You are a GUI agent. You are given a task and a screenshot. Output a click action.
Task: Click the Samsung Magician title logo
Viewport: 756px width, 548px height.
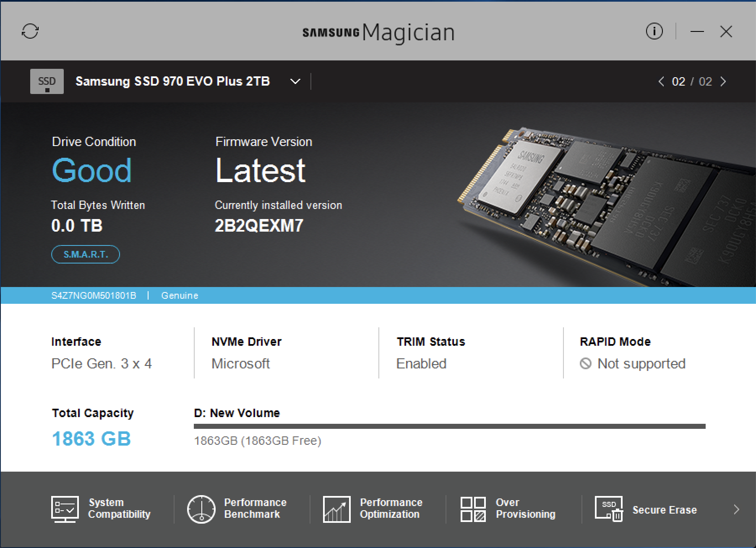click(378, 33)
